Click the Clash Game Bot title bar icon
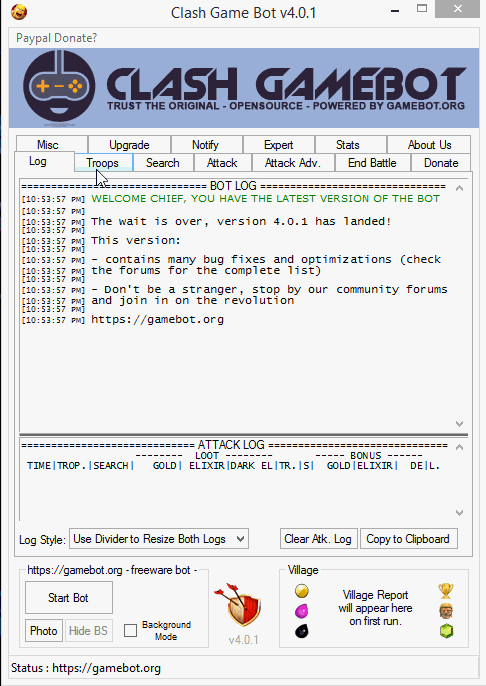486x686 pixels. (x=19, y=12)
